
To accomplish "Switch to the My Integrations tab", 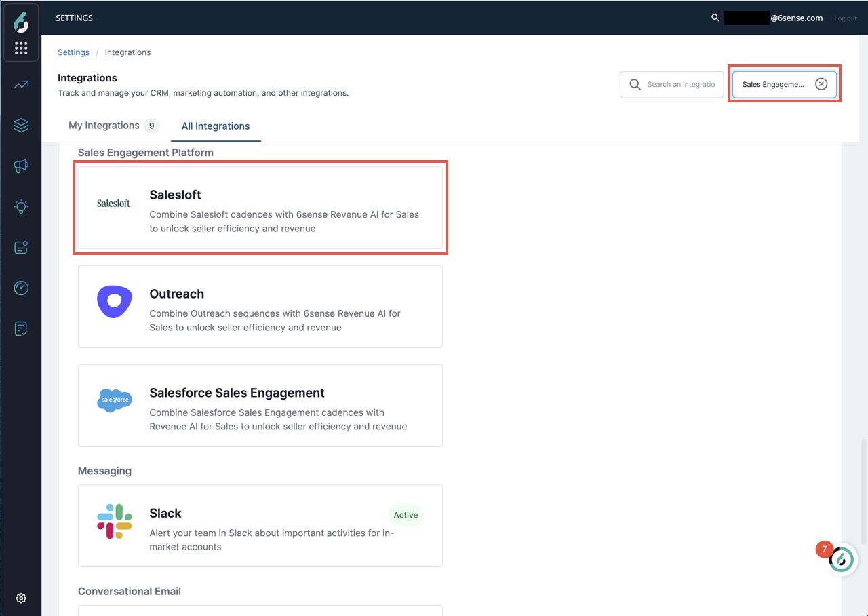I will pos(114,126).
